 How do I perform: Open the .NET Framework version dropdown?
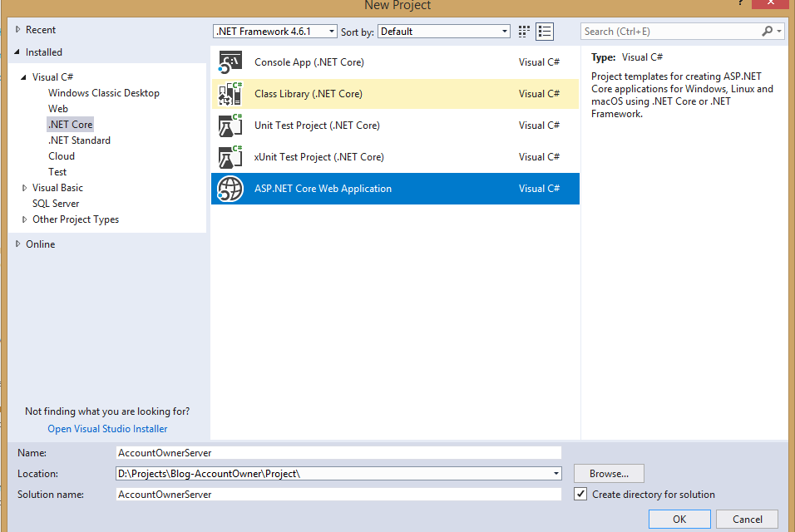click(331, 32)
